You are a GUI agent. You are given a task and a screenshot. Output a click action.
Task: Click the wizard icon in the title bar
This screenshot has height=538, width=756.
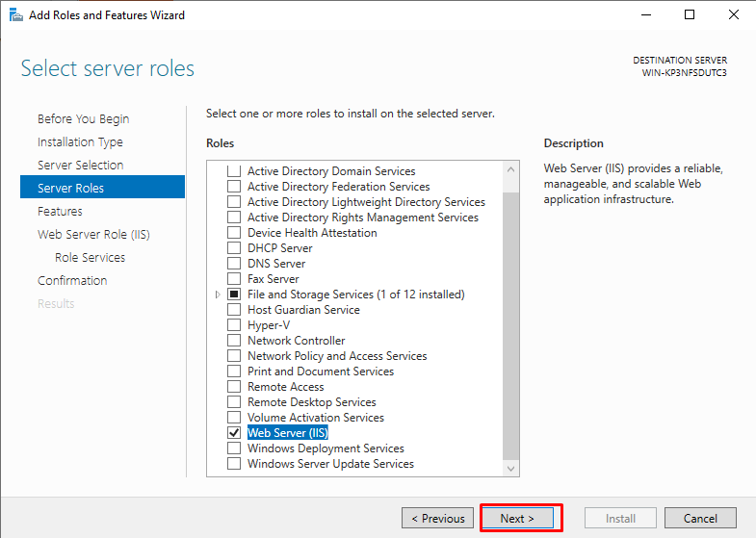tap(16, 15)
